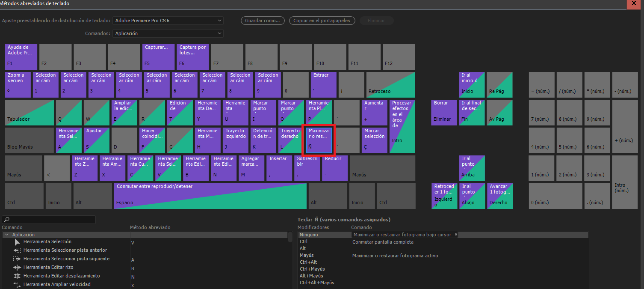Open the keyboard layout preset dropdown
Image resolution: width=644 pixels, height=289 pixels.
(x=168, y=21)
